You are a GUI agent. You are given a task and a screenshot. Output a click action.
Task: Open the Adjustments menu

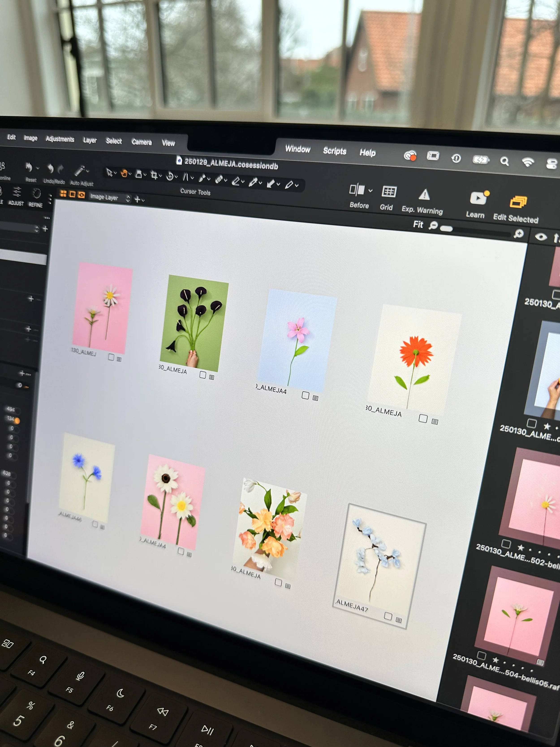coord(60,139)
